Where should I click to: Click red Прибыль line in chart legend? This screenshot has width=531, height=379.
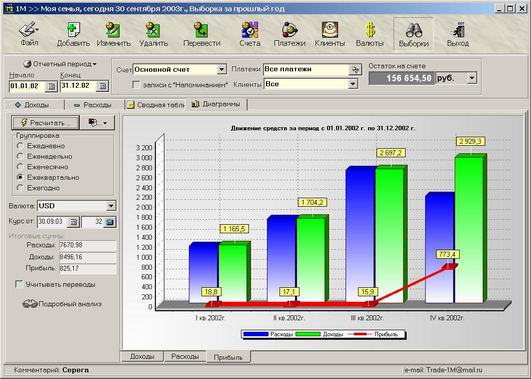click(x=360, y=334)
